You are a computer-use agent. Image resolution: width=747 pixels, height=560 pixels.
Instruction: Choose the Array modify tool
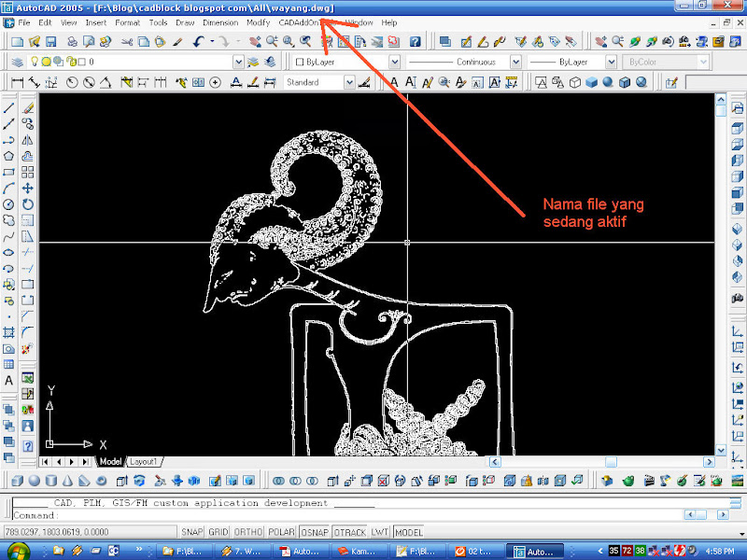click(28, 173)
